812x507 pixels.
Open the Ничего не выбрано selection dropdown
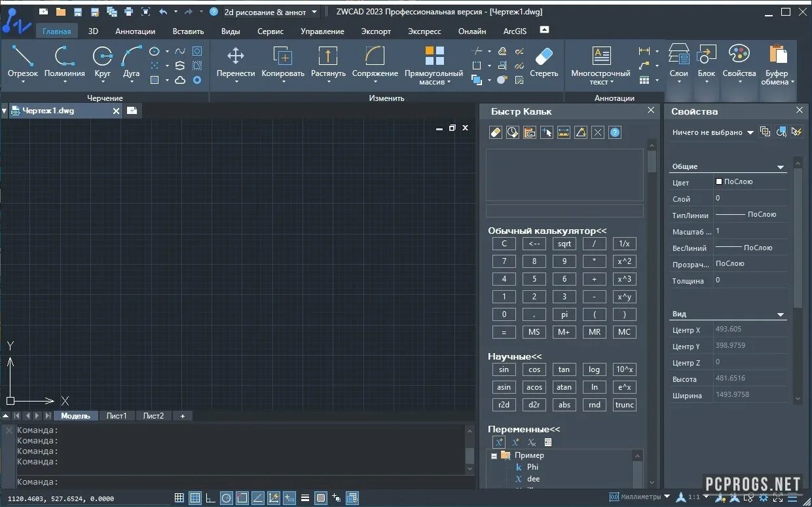point(712,132)
